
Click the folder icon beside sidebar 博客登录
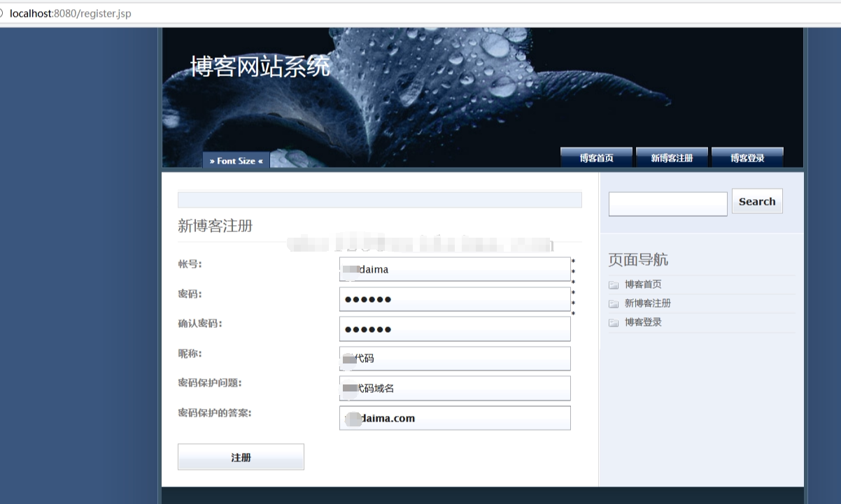(614, 322)
